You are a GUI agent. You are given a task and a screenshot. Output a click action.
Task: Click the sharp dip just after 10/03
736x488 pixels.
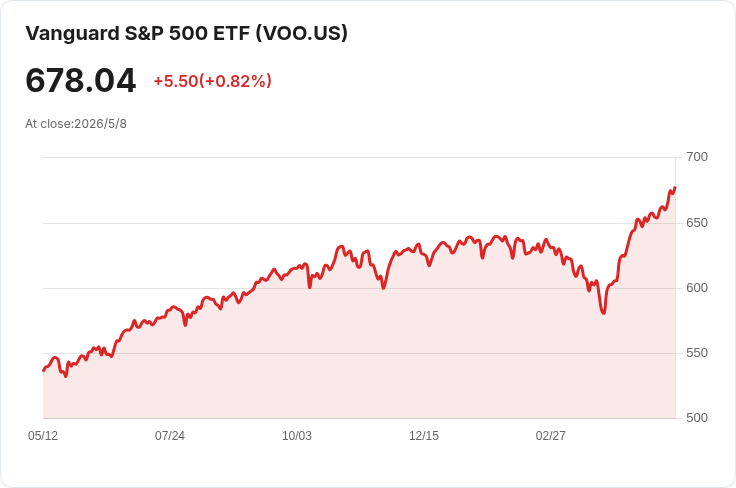click(x=310, y=287)
